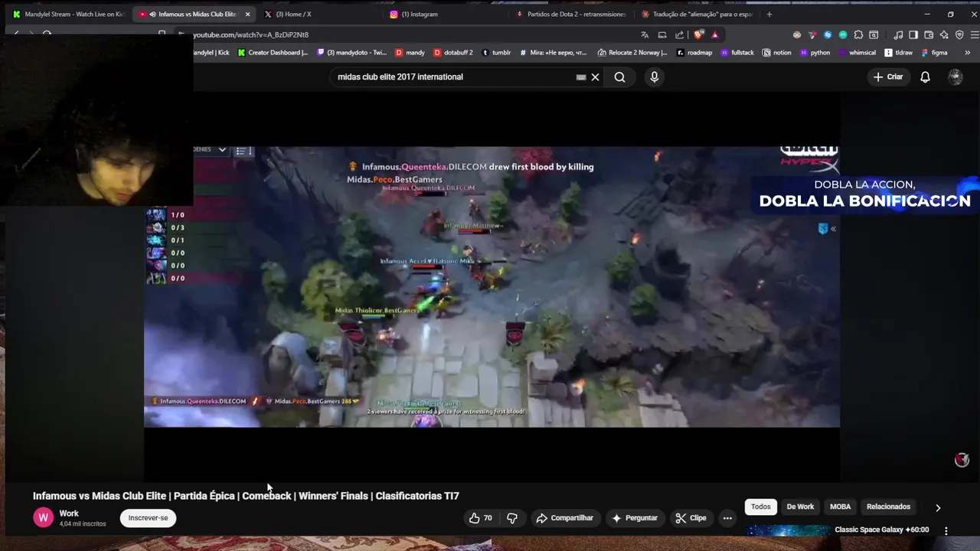Open the figma bookmark

tap(934, 53)
